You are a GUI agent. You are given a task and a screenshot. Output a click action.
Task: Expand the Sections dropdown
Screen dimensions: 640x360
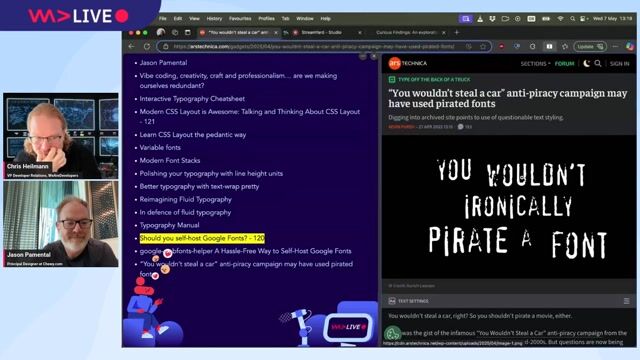535,64
